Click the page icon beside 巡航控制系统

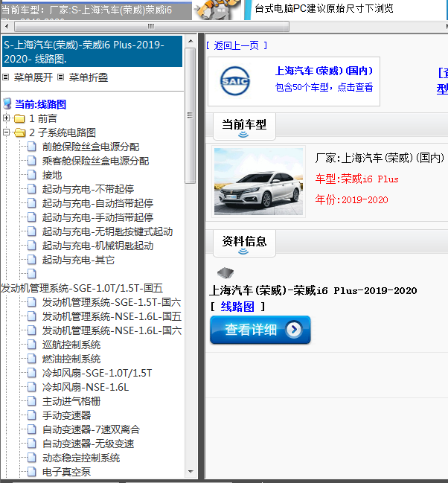click(x=32, y=345)
